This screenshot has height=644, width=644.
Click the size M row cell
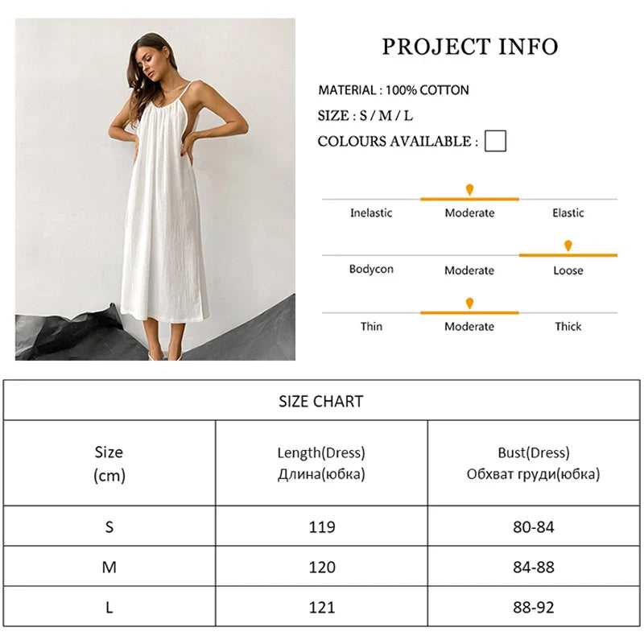click(109, 568)
